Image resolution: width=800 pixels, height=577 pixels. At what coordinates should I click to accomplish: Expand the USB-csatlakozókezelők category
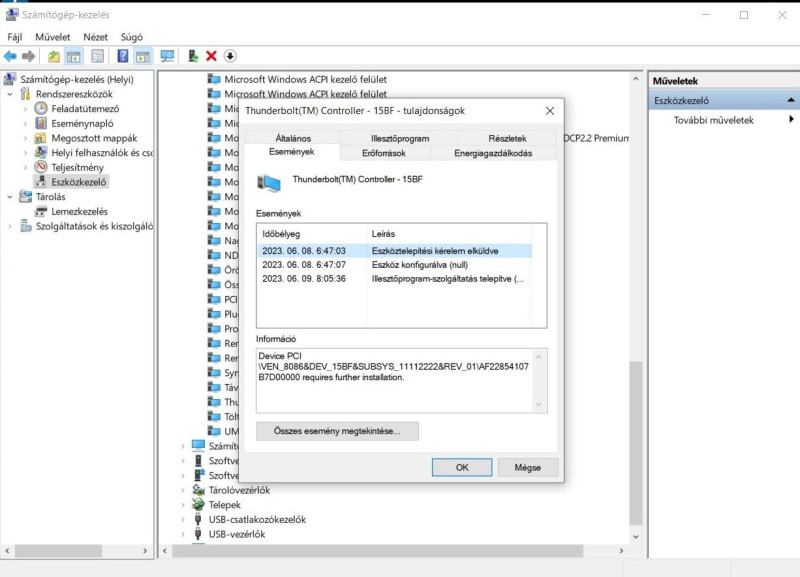(183, 520)
